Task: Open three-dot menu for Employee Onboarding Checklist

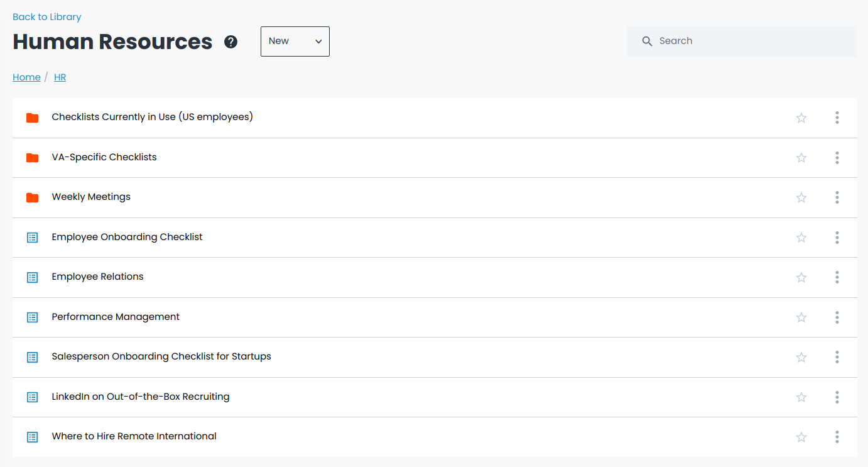Action: [x=837, y=238]
